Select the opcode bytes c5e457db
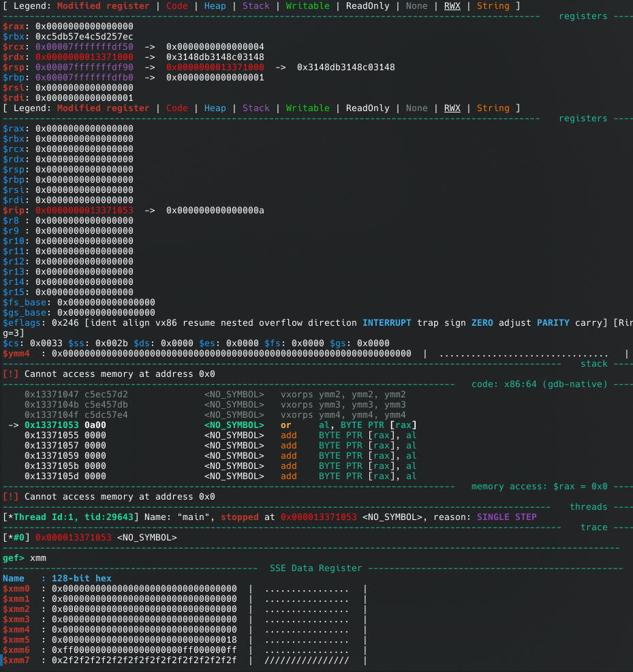The image size is (633, 672). click(x=106, y=405)
